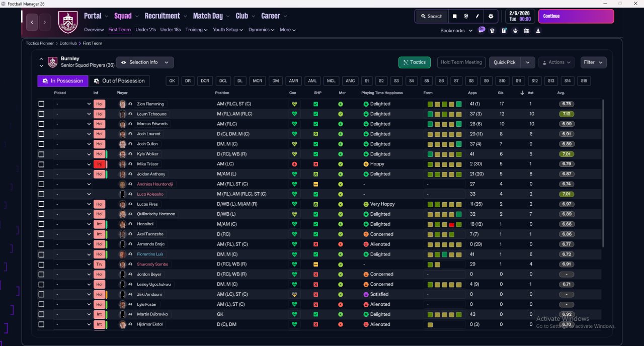Tick the checkbox for Zion Flemming
The height and width of the screenshot is (346, 644).
tap(41, 104)
